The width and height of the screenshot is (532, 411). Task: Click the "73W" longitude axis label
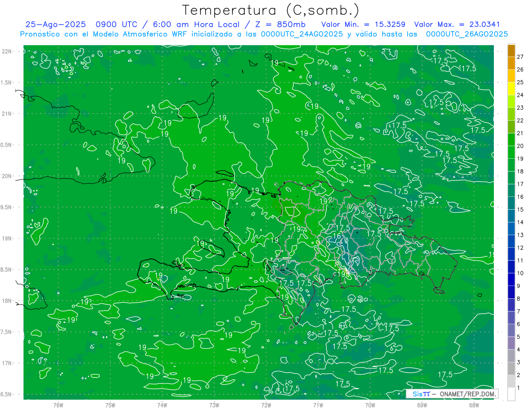[214, 405]
